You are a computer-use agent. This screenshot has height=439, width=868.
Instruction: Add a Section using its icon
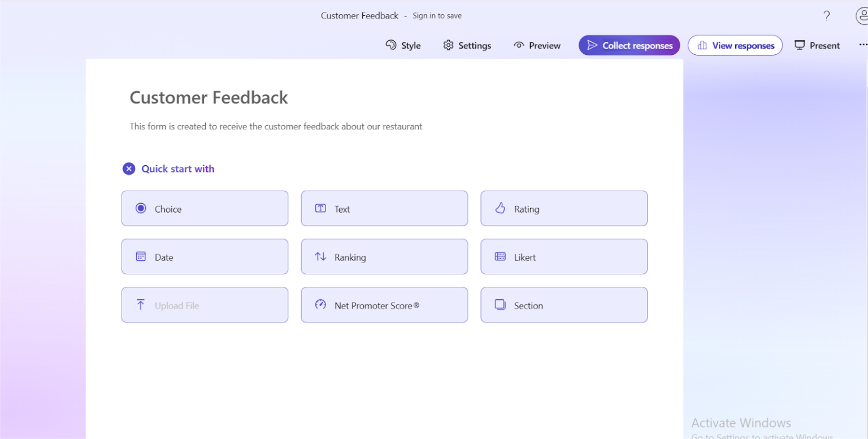(x=500, y=304)
